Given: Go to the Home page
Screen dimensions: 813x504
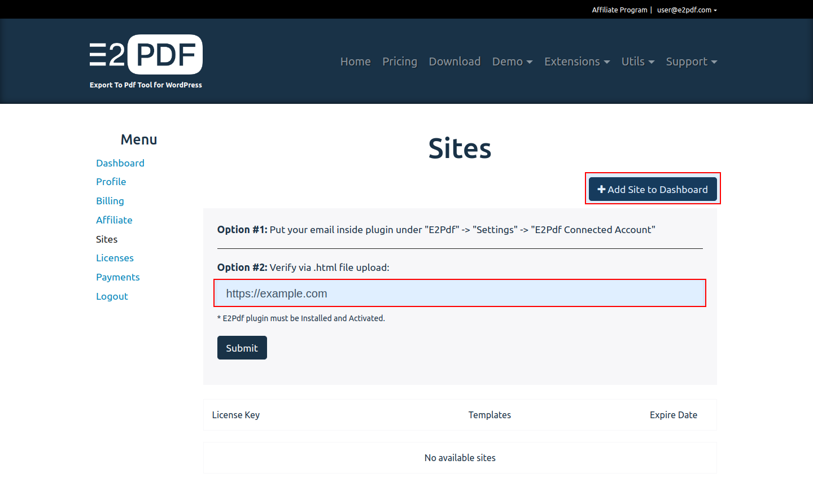Looking at the screenshot, I should tap(355, 62).
